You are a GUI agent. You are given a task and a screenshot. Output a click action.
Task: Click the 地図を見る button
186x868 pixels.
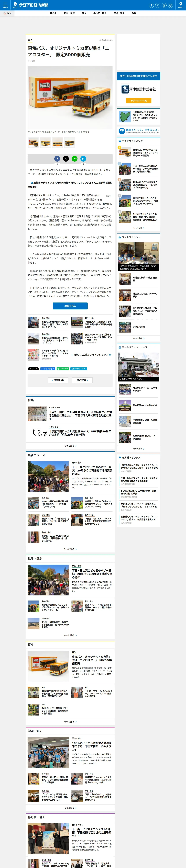pyautogui.click(x=70, y=306)
